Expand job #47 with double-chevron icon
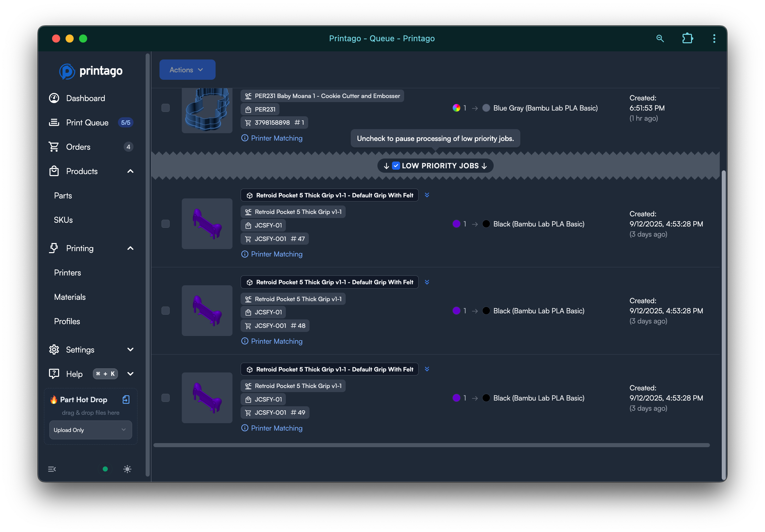This screenshot has width=765, height=532. tap(427, 195)
